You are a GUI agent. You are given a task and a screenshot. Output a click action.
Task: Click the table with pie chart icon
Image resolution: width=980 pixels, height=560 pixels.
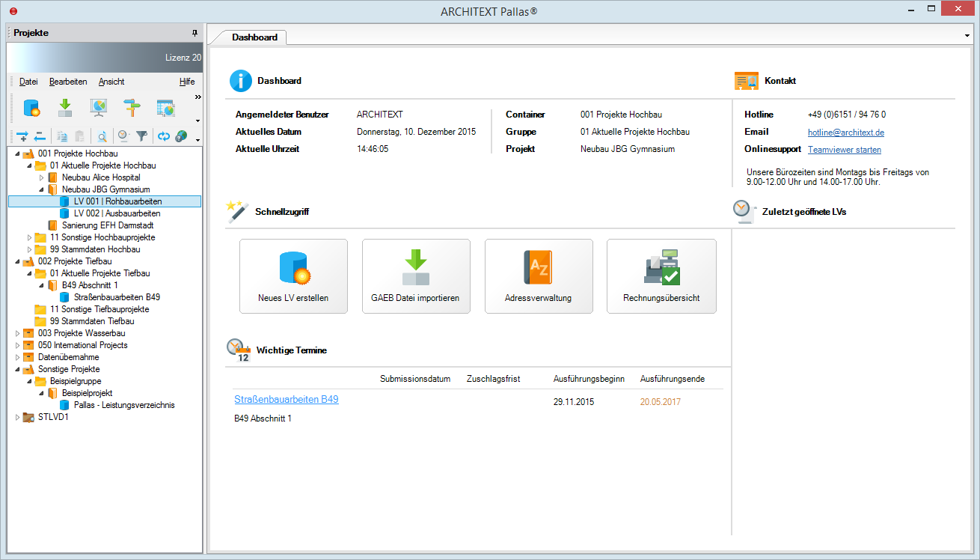(x=165, y=108)
